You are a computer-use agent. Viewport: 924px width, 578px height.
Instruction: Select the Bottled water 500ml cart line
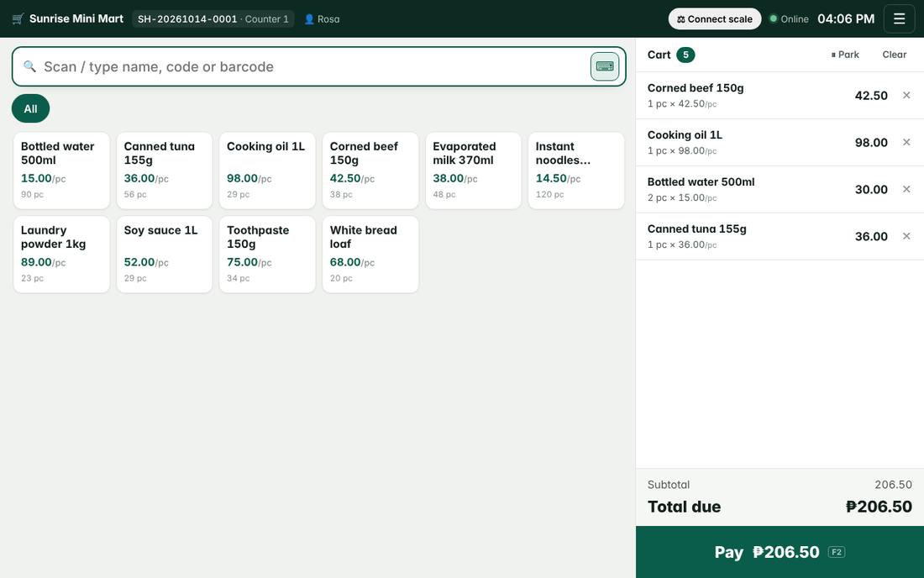point(780,189)
